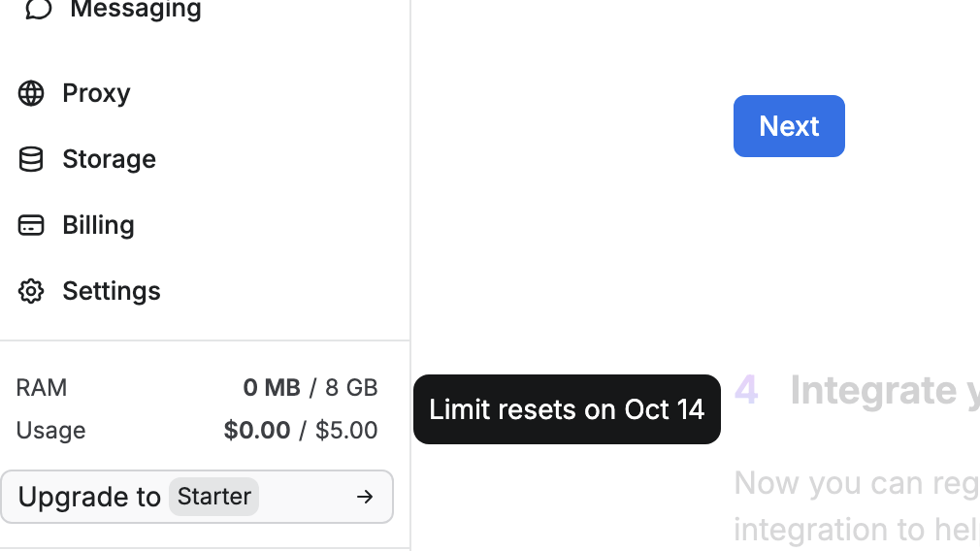This screenshot has width=980, height=551.
Task: Click the RAM value 0 MB / 8 GB
Action: (x=310, y=388)
